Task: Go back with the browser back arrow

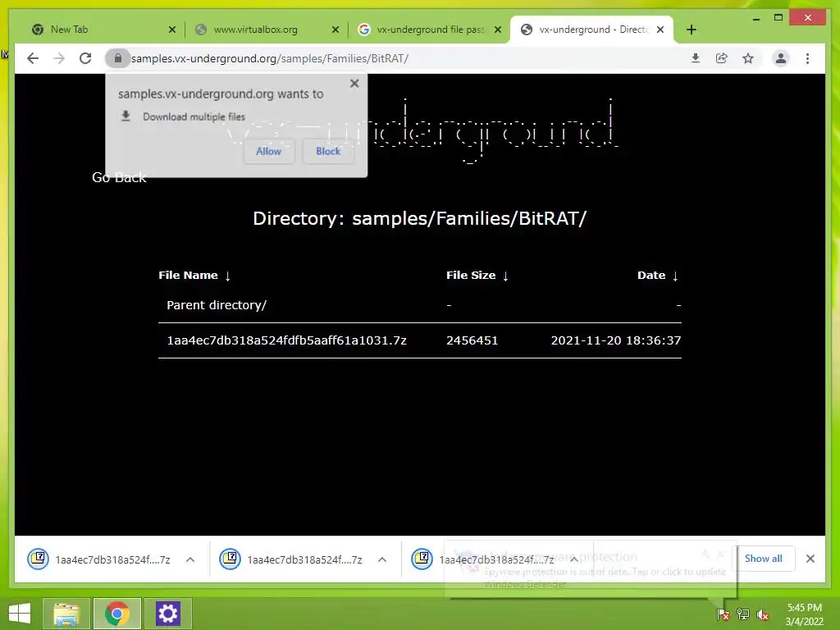Action: [x=33, y=58]
